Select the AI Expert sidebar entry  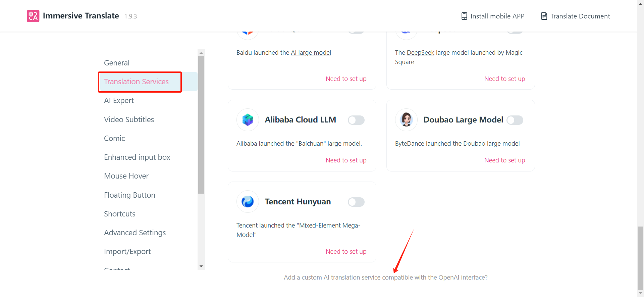tap(119, 100)
